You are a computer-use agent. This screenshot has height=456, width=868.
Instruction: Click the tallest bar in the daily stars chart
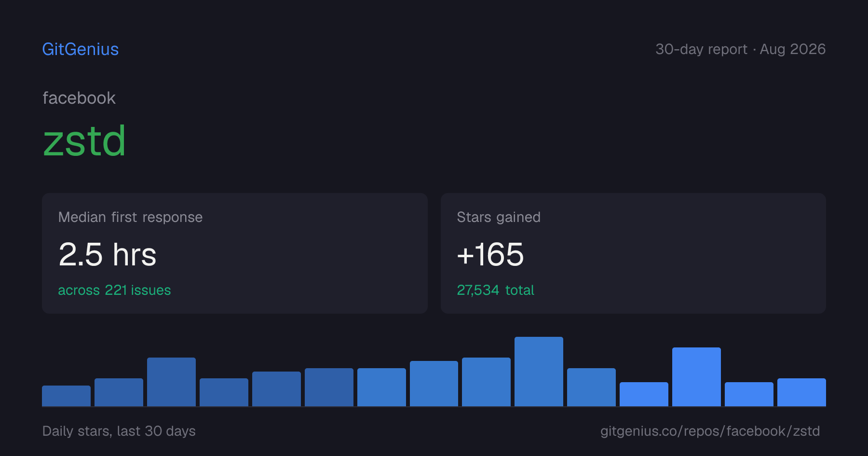pos(539,372)
